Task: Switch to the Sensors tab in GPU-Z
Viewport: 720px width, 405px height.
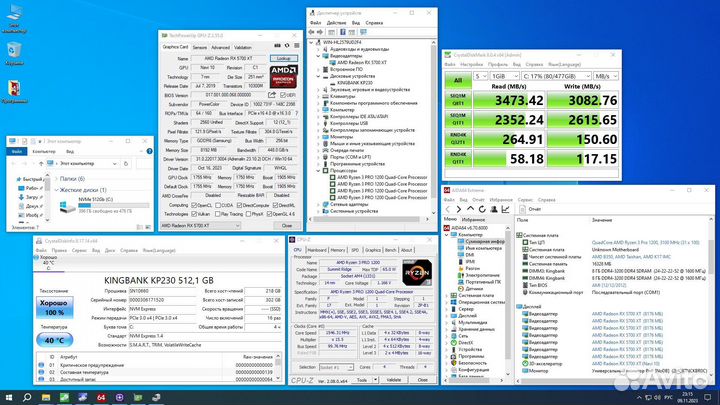Action: (200, 47)
